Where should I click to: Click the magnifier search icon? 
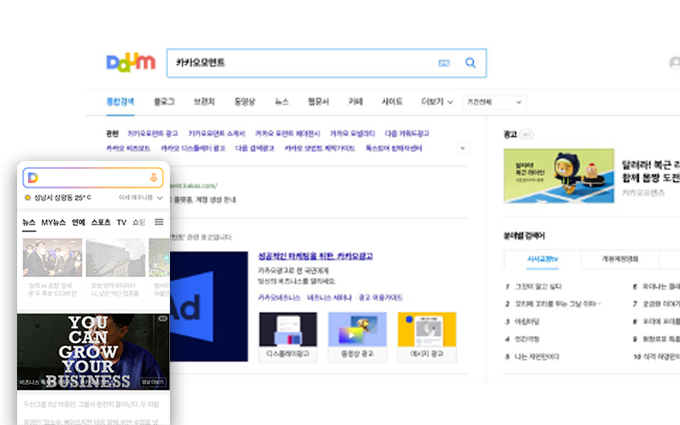[x=470, y=63]
